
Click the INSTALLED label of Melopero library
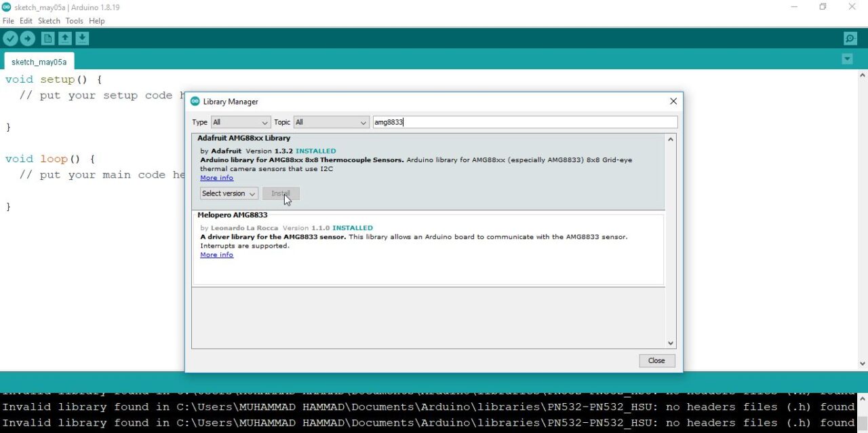click(x=353, y=228)
